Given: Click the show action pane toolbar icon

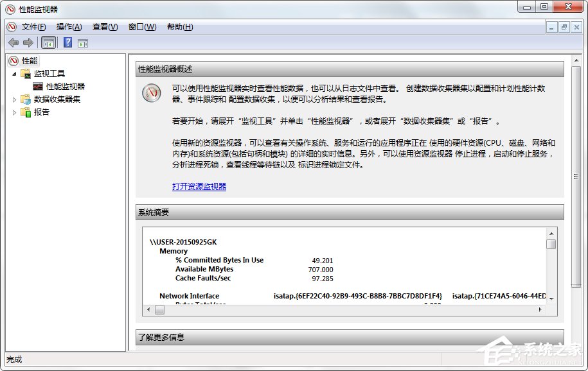Looking at the screenshot, I should pos(82,42).
